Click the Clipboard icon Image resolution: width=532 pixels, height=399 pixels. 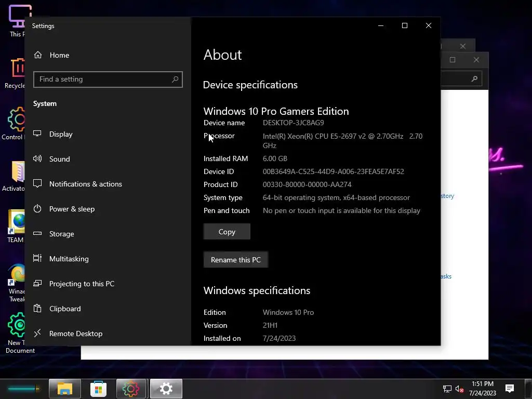pos(37,308)
